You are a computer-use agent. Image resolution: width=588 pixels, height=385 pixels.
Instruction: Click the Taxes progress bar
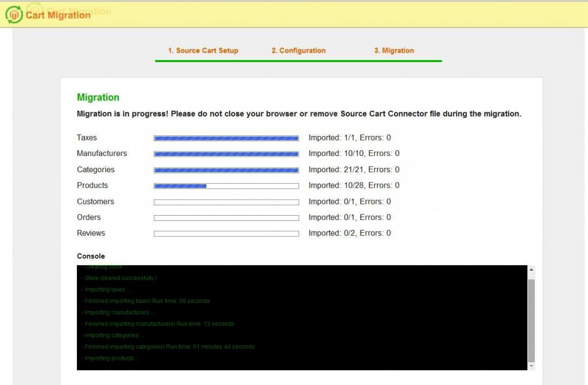click(x=226, y=138)
